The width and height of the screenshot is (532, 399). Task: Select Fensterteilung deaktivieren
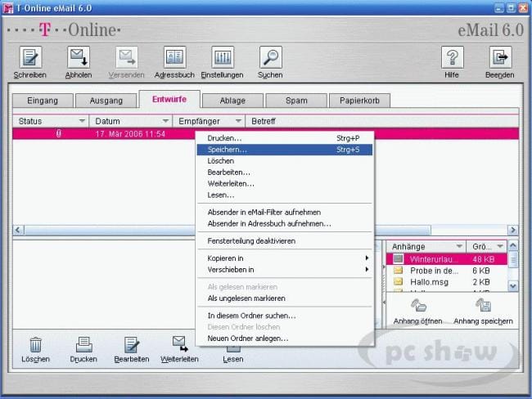coord(285,241)
